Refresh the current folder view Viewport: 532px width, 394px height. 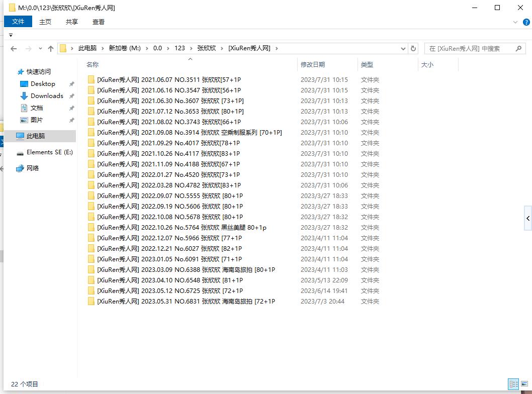[413, 48]
